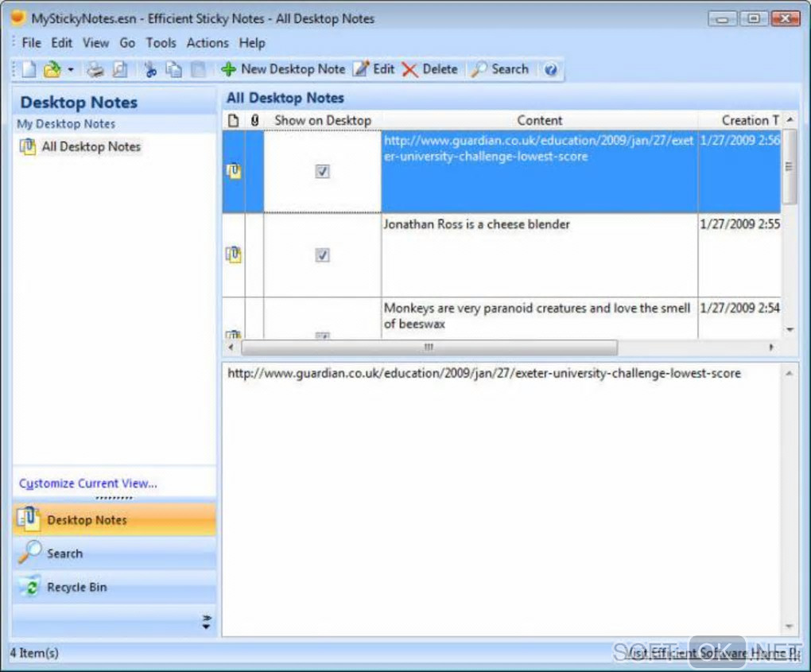
Task: Open the Go menu
Action: click(x=127, y=43)
